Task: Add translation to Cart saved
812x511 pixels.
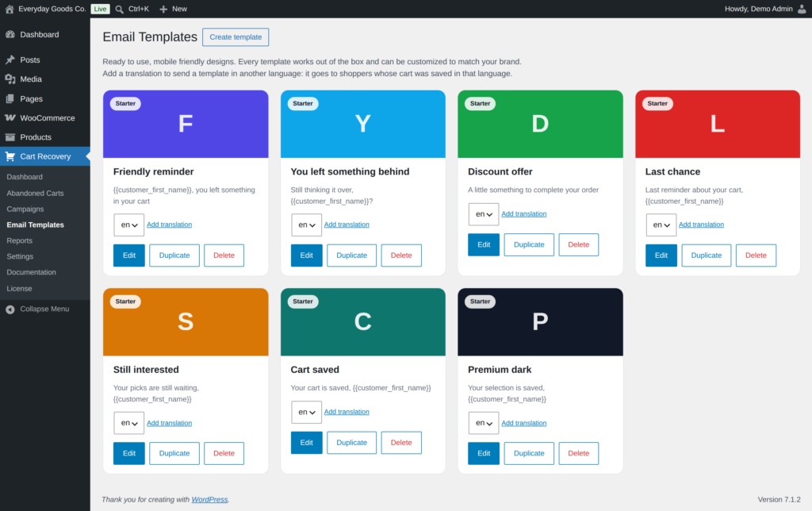Action: (x=347, y=412)
